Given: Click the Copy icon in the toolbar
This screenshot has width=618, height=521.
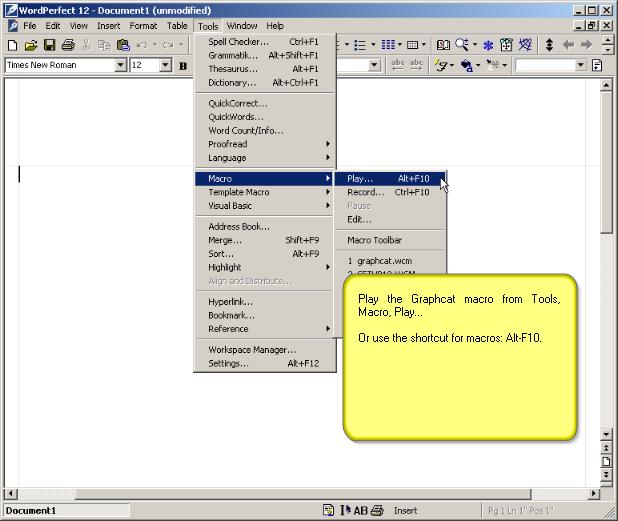Looking at the screenshot, I should (x=104, y=45).
